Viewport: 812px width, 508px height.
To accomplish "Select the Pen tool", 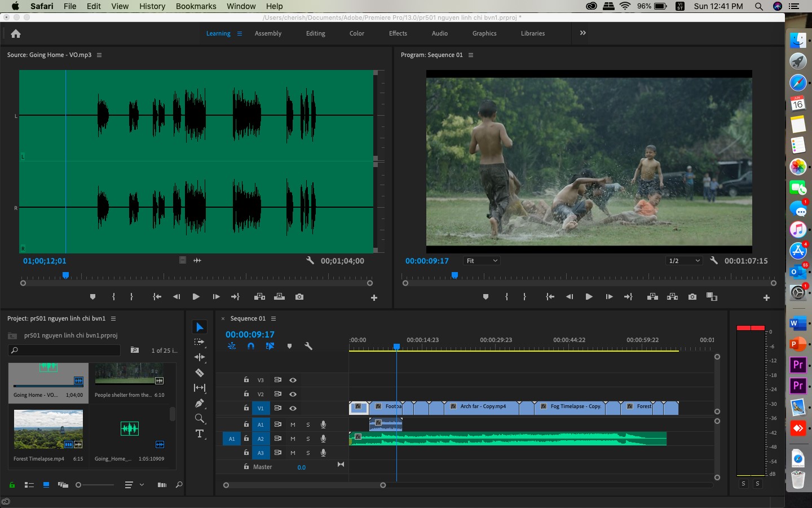I will coord(200,403).
